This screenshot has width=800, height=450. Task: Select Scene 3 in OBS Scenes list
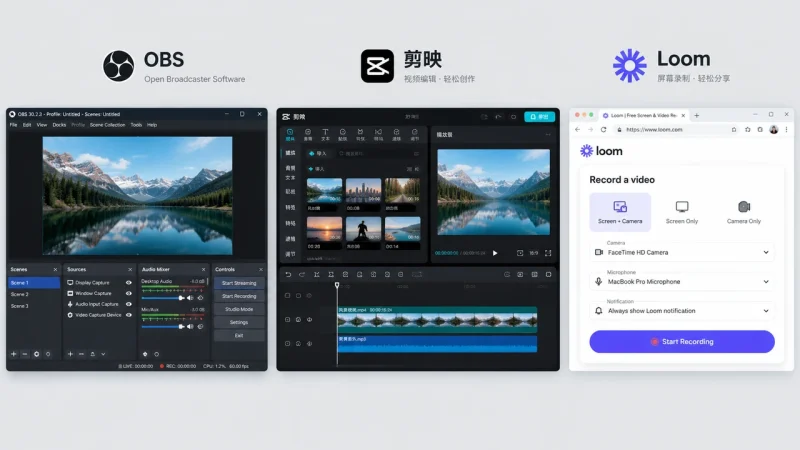(34, 306)
